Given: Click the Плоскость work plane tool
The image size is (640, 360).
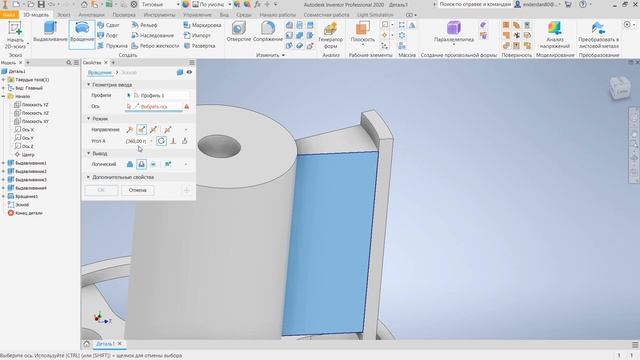Looking at the screenshot, I should pos(362,33).
